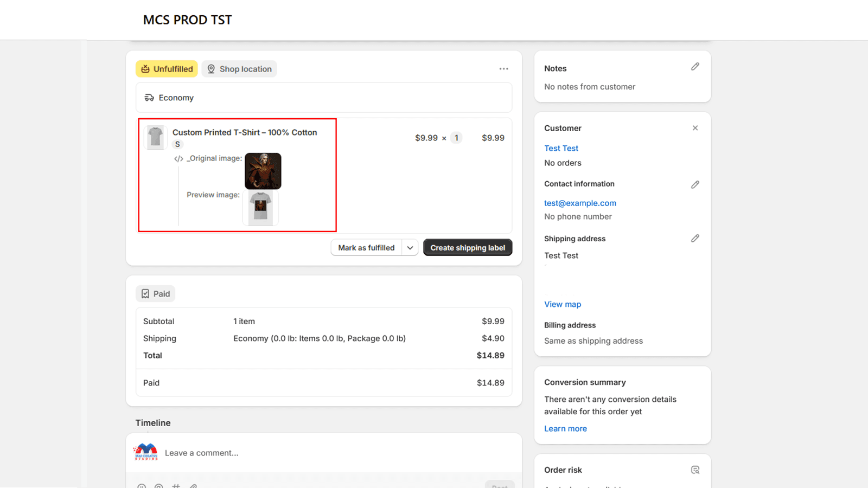Click the Shop location badge
This screenshot has height=488, width=868.
tap(239, 69)
